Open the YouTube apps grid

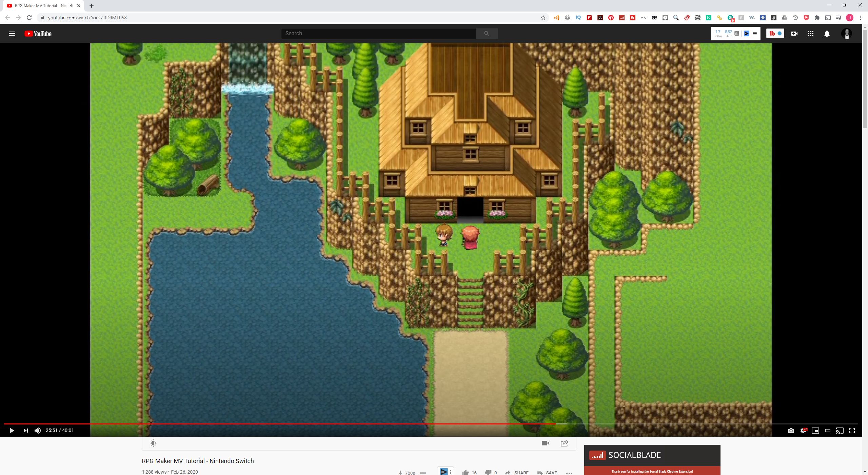click(811, 34)
